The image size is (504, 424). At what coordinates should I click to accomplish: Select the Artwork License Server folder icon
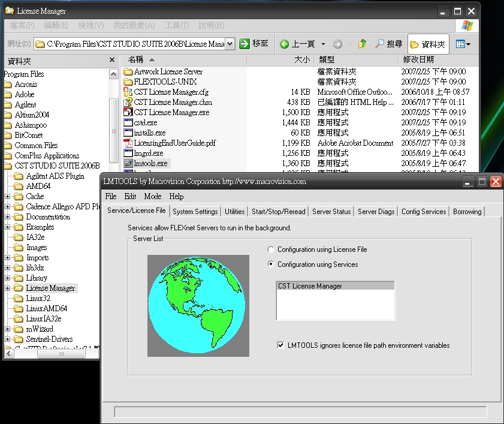click(x=128, y=71)
